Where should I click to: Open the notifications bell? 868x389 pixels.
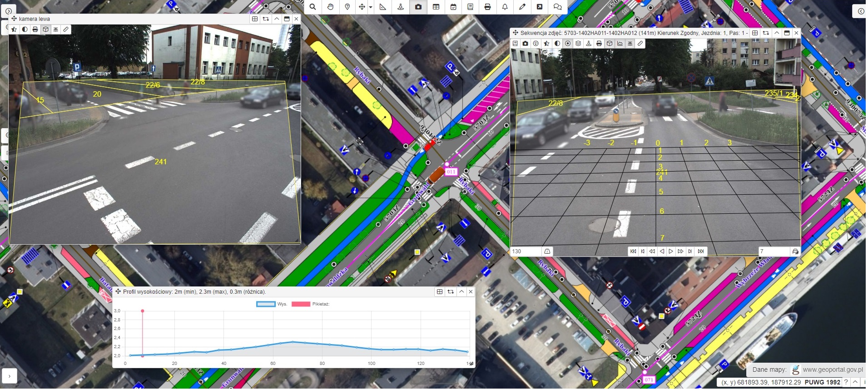pyautogui.click(x=505, y=7)
